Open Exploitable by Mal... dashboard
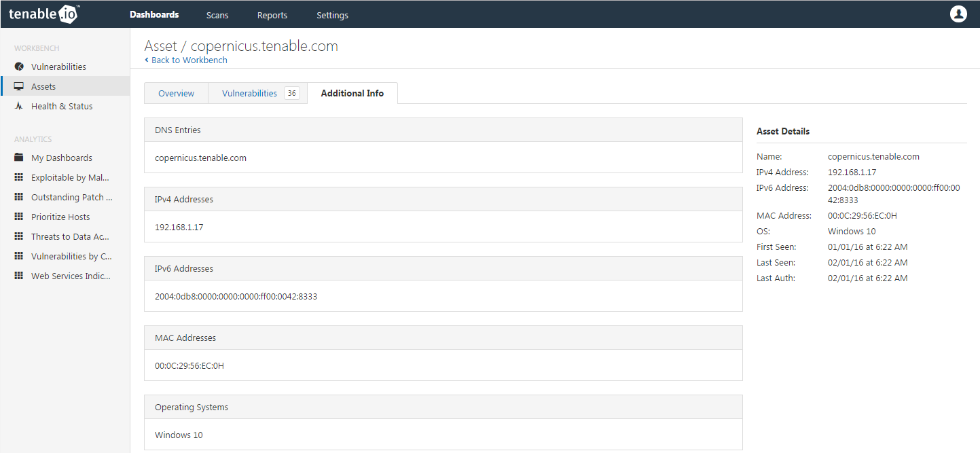The height and width of the screenshot is (453, 980). (x=70, y=177)
